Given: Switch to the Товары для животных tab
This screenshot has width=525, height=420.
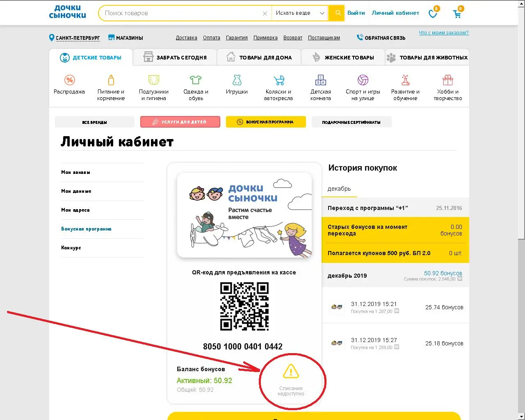Looking at the screenshot, I should (x=427, y=58).
